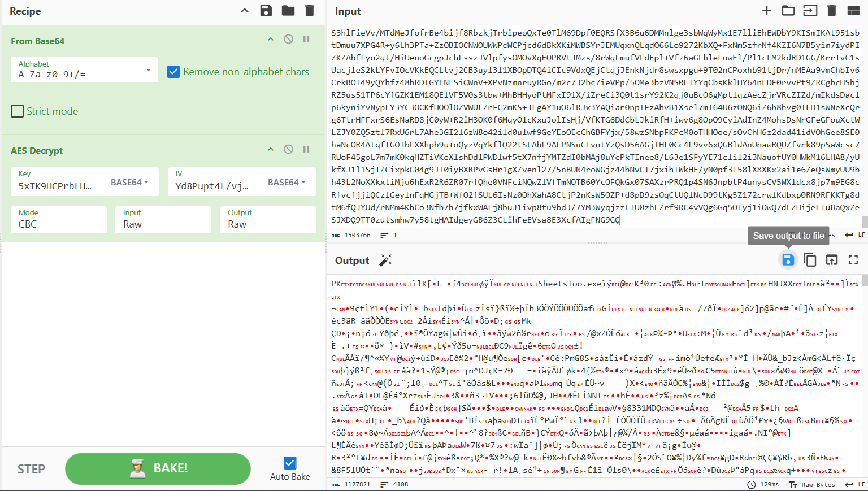Open the AES Mode CBC dropdown
Viewport: 868px width, 491px height.
pos(59,219)
